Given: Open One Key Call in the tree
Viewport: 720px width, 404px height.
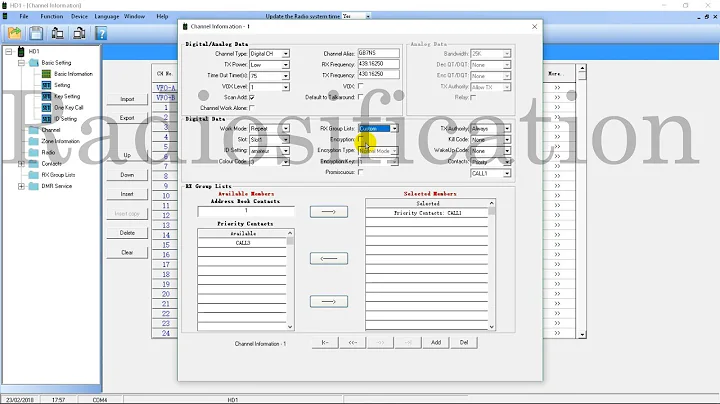Looking at the screenshot, I should [x=68, y=107].
